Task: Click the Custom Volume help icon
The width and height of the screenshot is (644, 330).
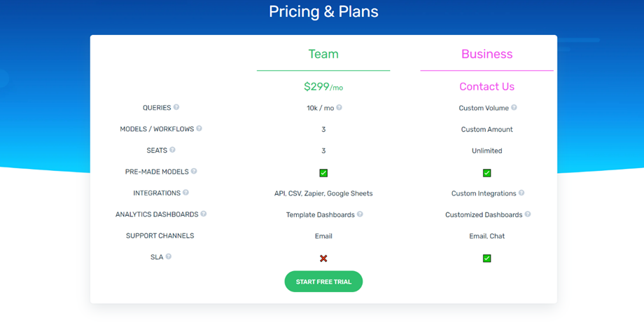Action: coord(514,108)
